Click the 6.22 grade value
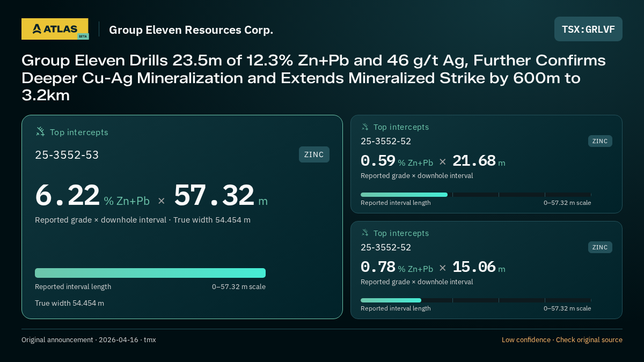This screenshot has width=644, height=362. point(68,195)
